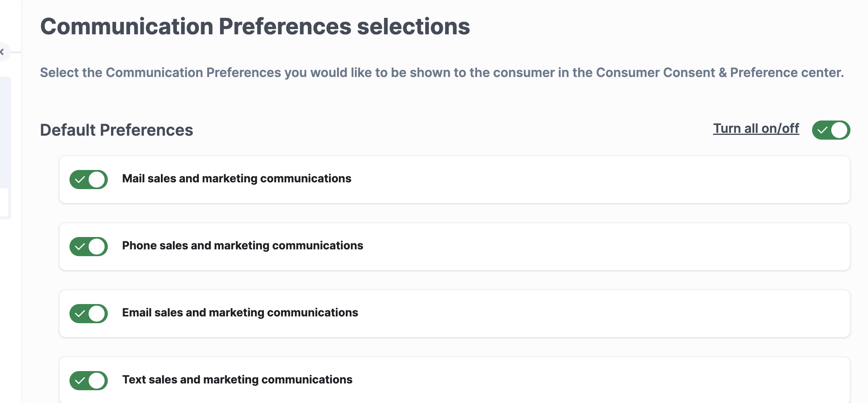The image size is (868, 403).
Task: Switch off the Email sales and marketing toggle
Action: coord(89,314)
